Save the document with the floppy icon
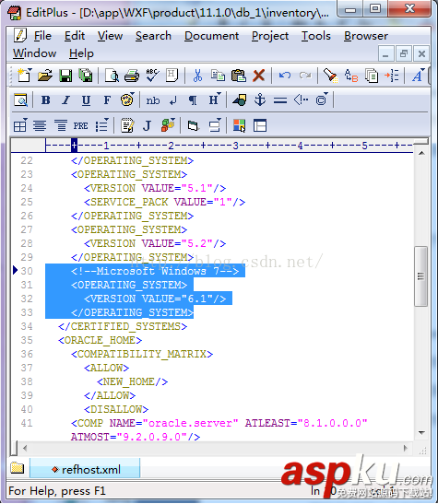 [x=65, y=76]
